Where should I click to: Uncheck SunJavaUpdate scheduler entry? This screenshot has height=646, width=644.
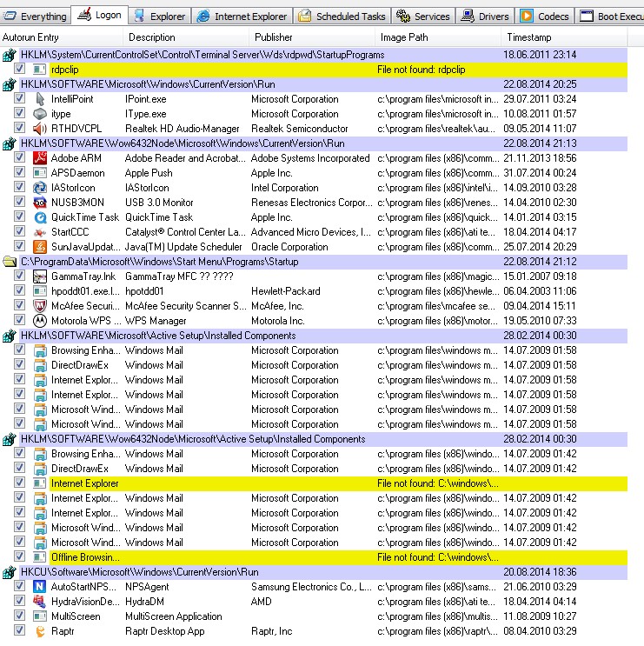[19, 246]
